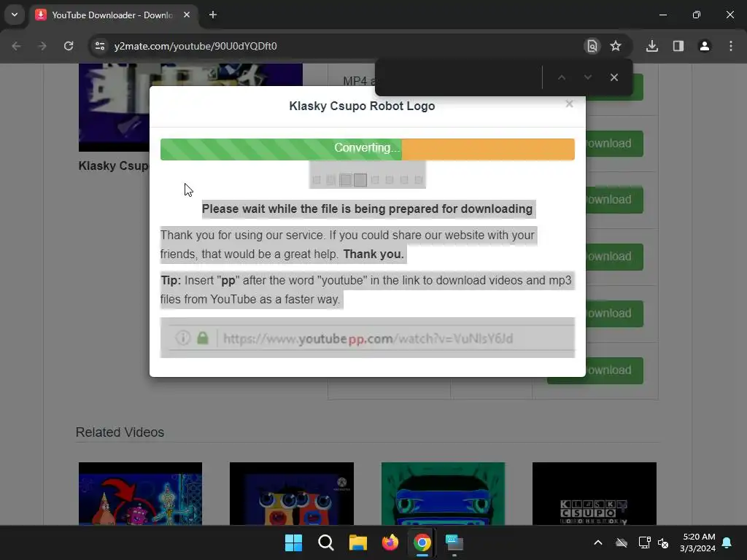Click the 'Tip:' label text
Screen dimensions: 747x560
point(171,281)
